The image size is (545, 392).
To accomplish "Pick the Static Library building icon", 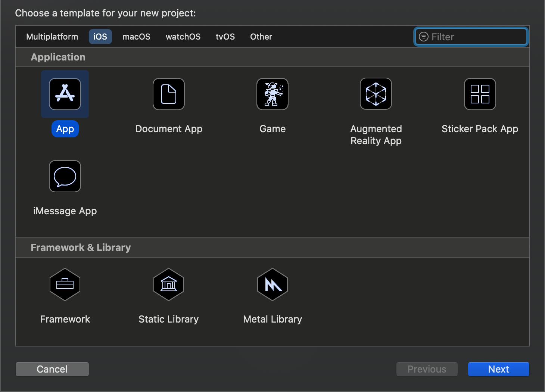I will (169, 284).
